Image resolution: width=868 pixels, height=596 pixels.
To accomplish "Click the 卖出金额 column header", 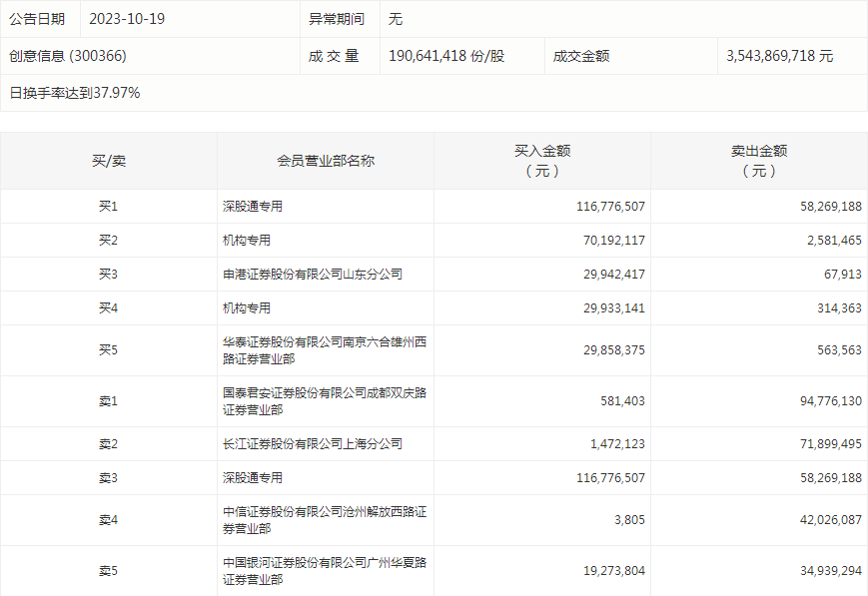I will (x=759, y=161).
